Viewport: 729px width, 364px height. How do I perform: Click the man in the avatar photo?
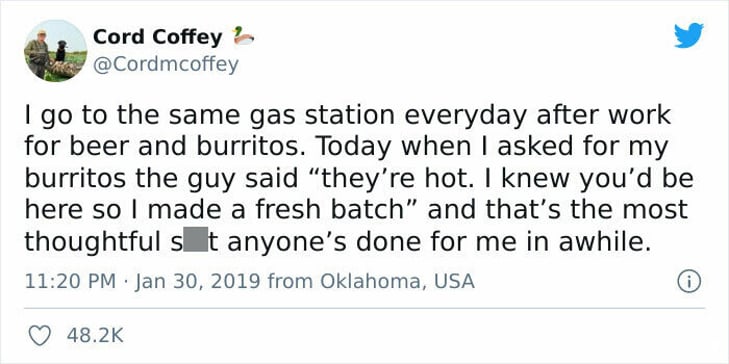click(x=38, y=53)
